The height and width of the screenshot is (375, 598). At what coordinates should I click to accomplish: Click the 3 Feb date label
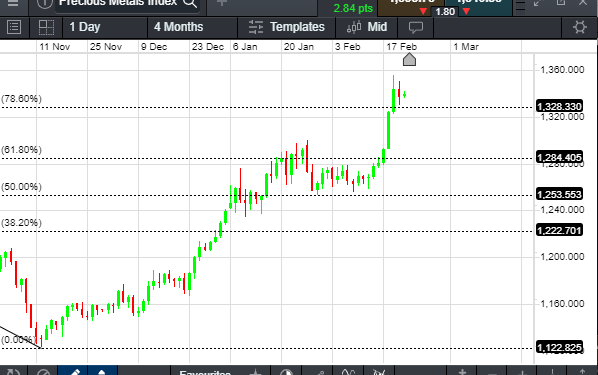347,47
